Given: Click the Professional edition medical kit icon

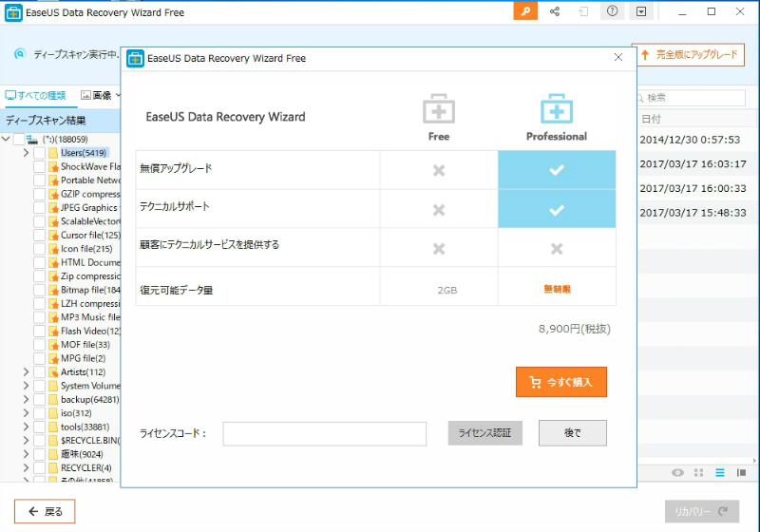Looking at the screenshot, I should tap(557, 108).
